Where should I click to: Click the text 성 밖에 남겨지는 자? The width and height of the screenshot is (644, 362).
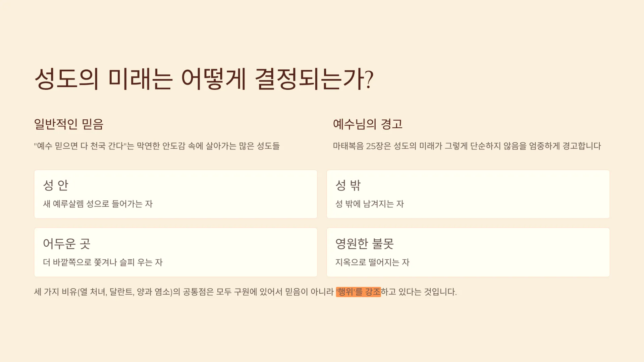370,204
